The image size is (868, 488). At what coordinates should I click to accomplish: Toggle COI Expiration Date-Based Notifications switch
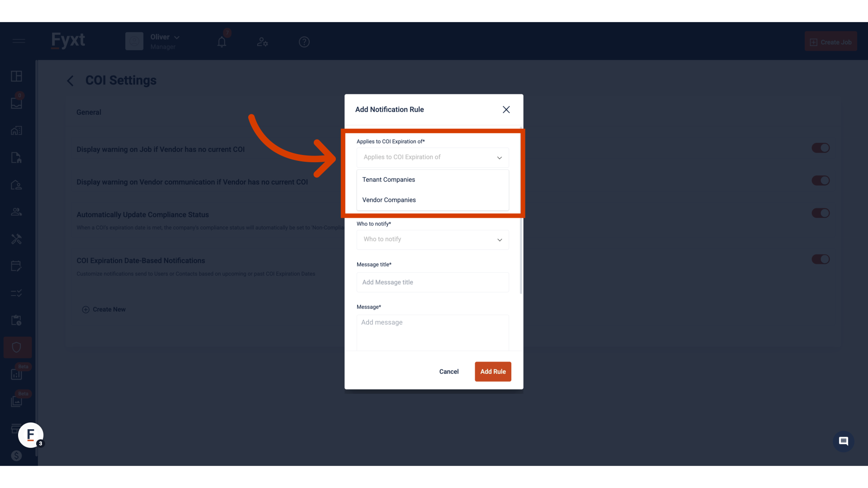coord(821,259)
